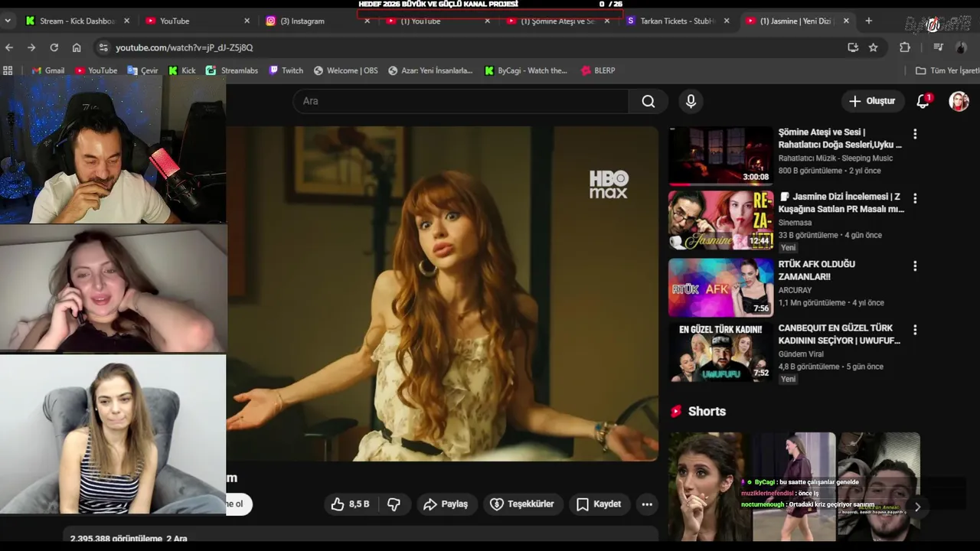Open the YouTube account avatar menu

coord(959,101)
